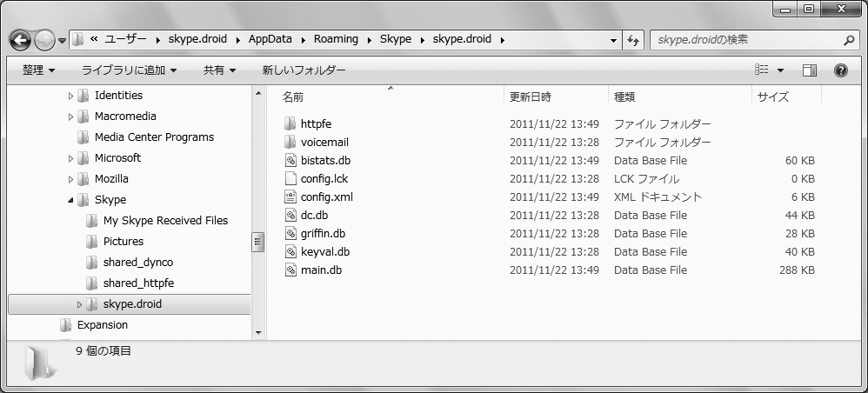Expand the Identities tree node
Screen dimensions: 868x393
[x=70, y=96]
